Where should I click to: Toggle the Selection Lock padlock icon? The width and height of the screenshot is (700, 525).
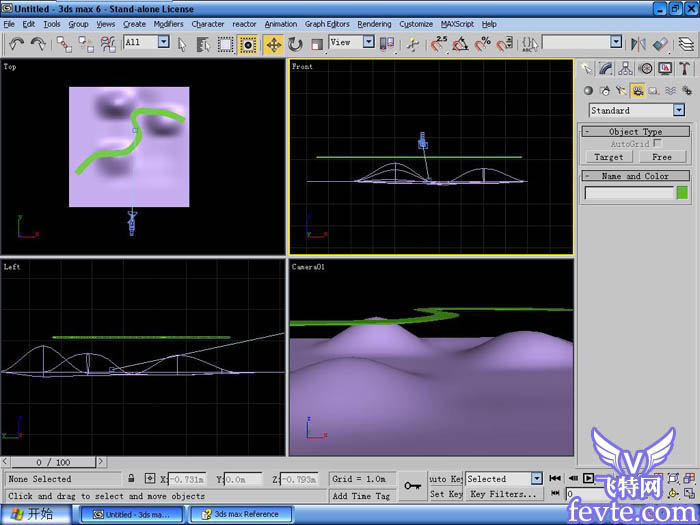click(131, 479)
